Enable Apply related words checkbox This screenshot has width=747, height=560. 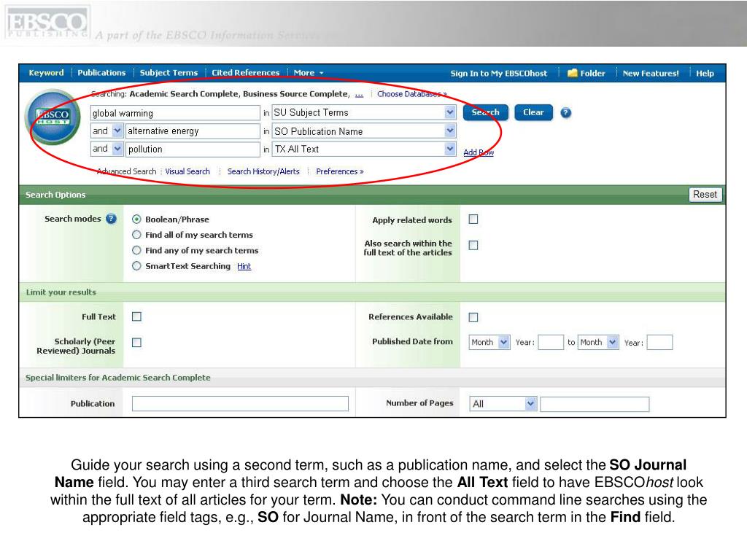point(473,219)
